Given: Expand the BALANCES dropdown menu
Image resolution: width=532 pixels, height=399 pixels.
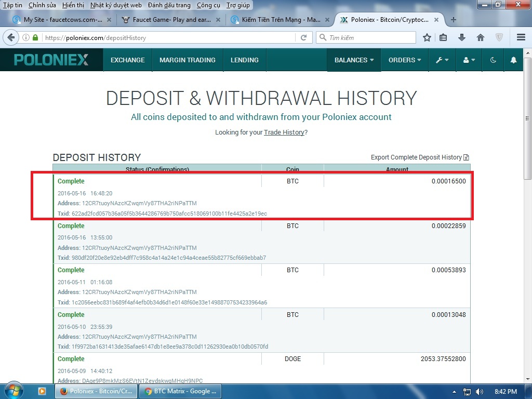Looking at the screenshot, I should (354, 60).
